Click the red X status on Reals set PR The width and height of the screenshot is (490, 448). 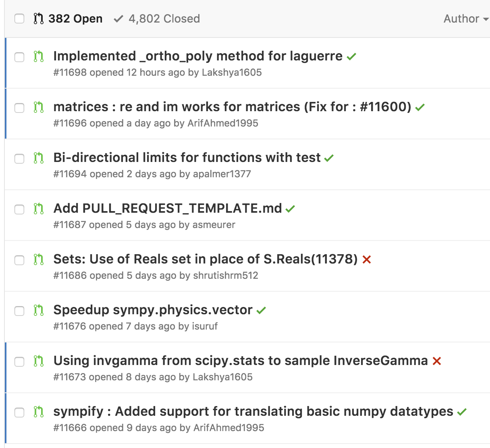point(366,260)
